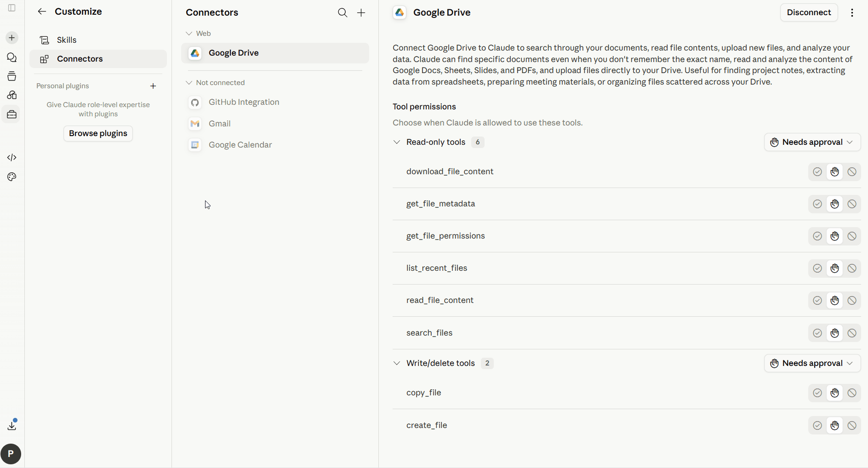The height and width of the screenshot is (468, 868).
Task: Open the code icon in sidebar
Action: click(x=12, y=158)
